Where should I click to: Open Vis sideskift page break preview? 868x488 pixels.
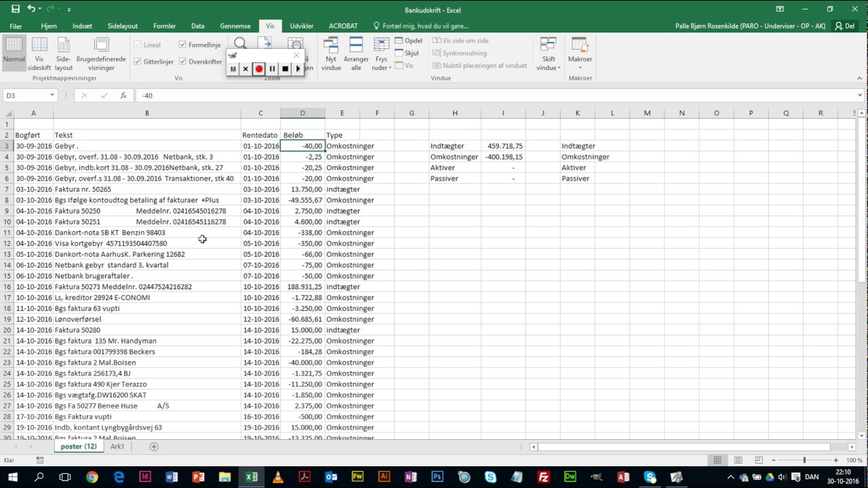pos(39,54)
